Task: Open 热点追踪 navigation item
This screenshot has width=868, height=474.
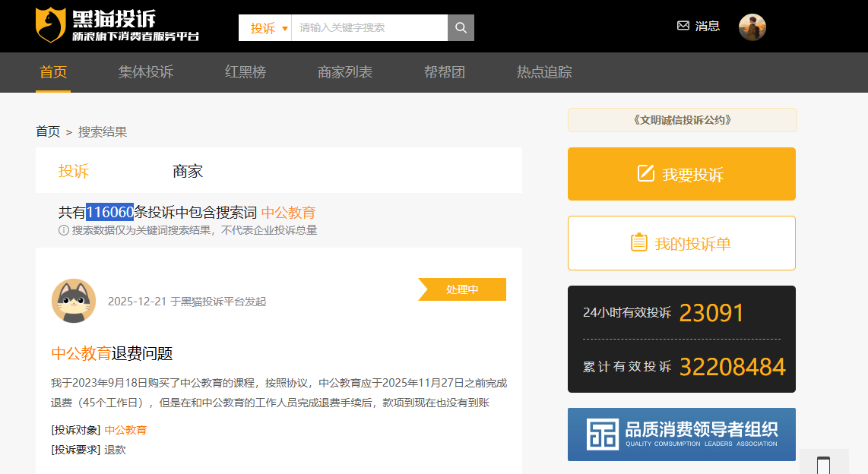Action: (544, 73)
